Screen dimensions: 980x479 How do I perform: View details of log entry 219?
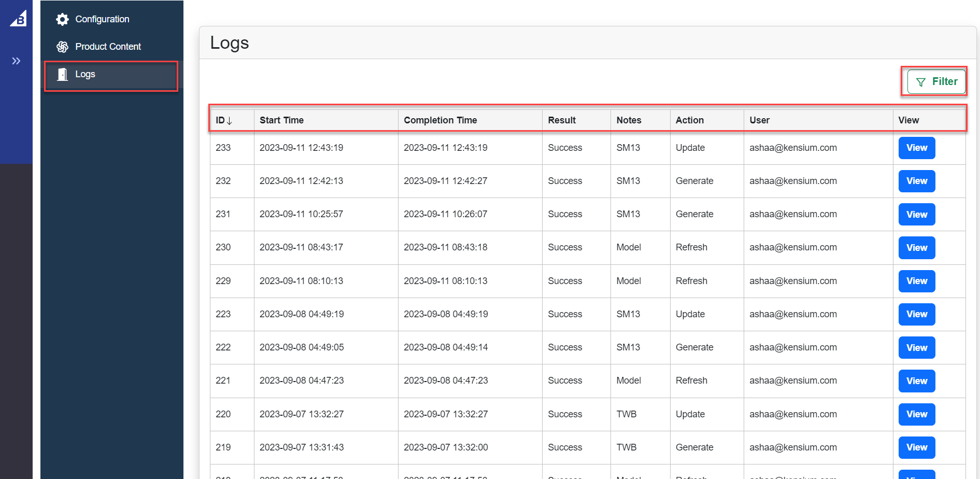click(x=916, y=447)
